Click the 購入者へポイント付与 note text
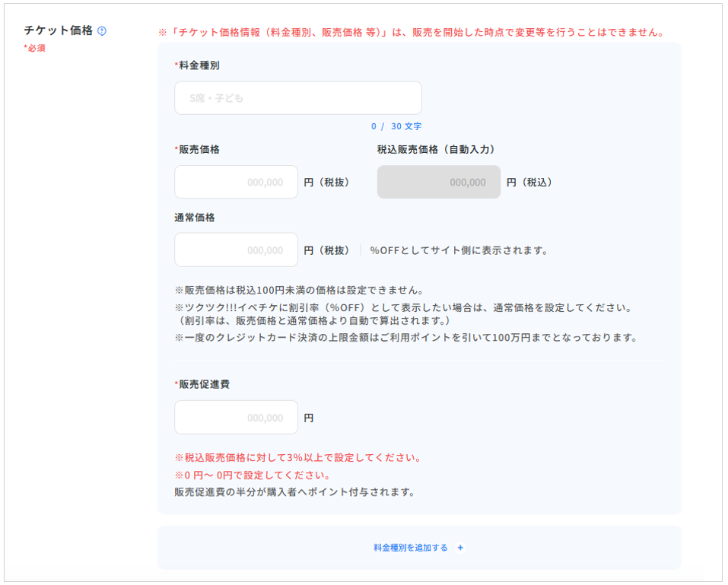Image resolution: width=728 pixels, height=585 pixels. point(294,492)
